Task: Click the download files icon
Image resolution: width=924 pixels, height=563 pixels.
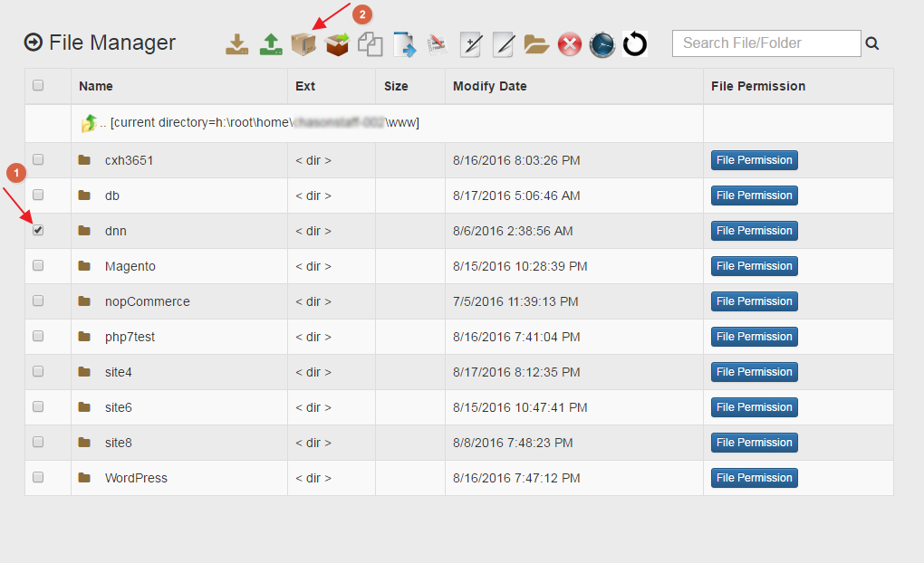Action: tap(236, 43)
